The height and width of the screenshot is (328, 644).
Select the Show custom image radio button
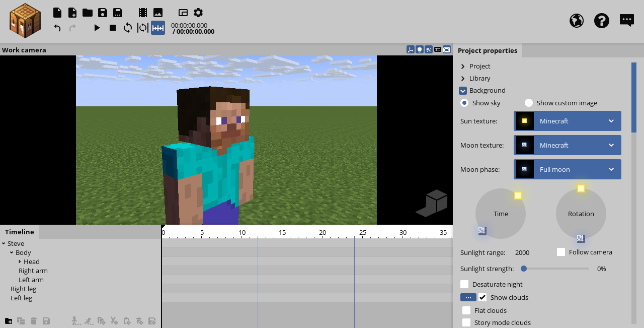coord(529,103)
